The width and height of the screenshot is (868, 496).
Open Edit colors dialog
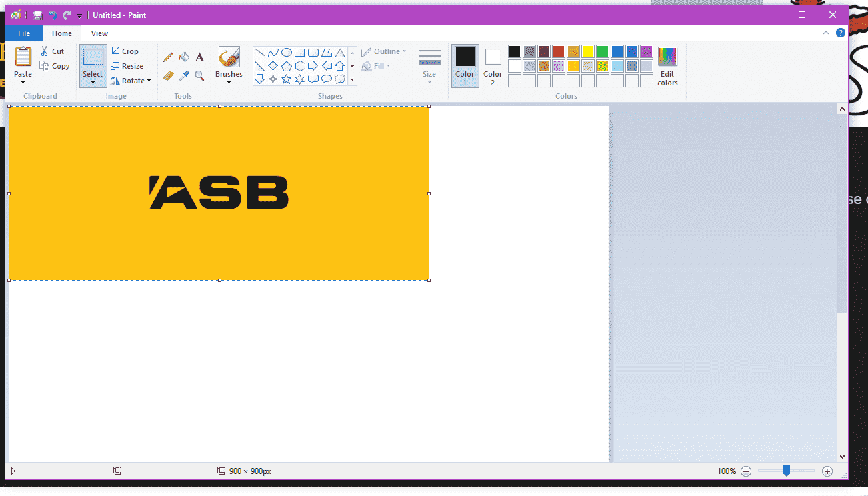tap(667, 66)
